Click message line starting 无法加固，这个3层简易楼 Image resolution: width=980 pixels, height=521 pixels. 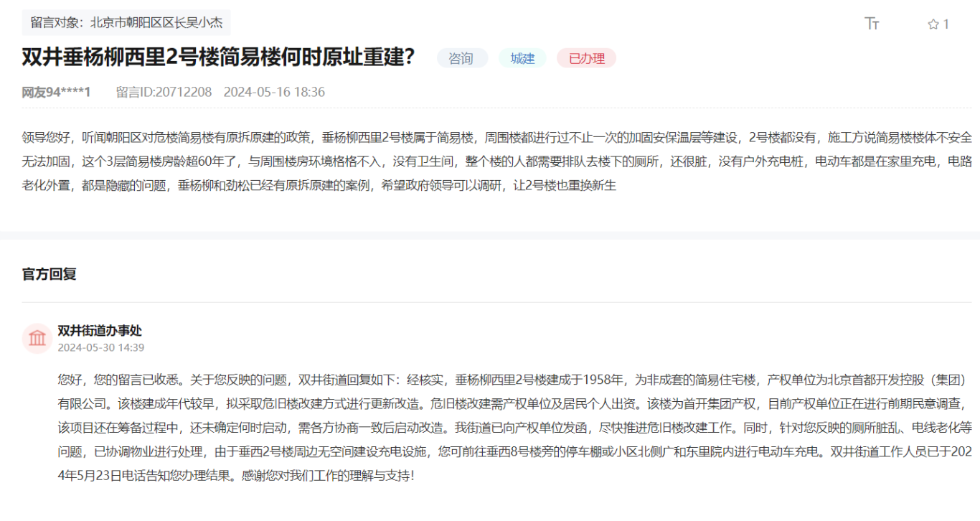[x=496, y=161]
